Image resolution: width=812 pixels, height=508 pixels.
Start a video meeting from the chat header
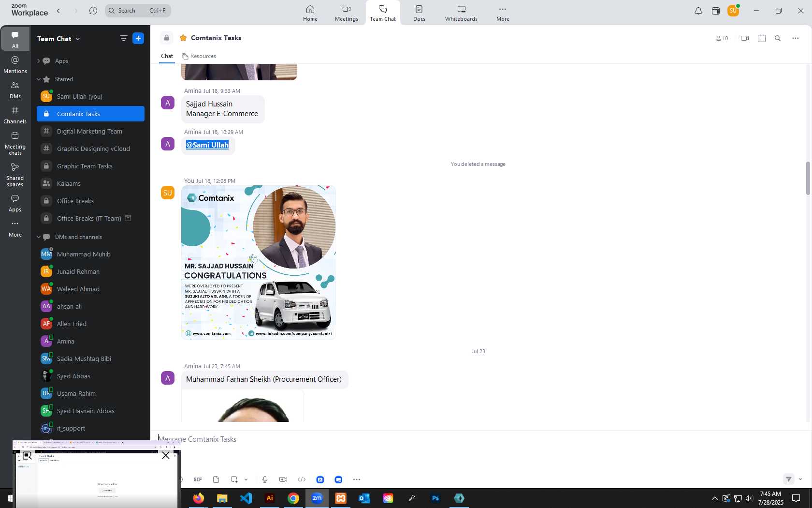[x=745, y=38]
